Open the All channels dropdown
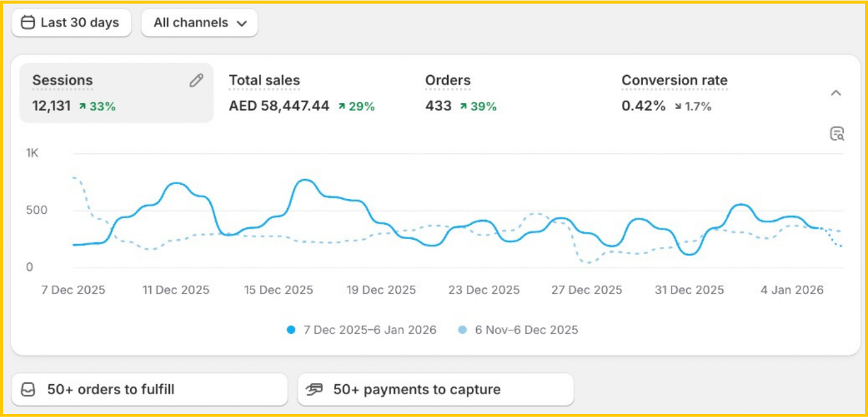868x417 pixels. click(x=200, y=23)
